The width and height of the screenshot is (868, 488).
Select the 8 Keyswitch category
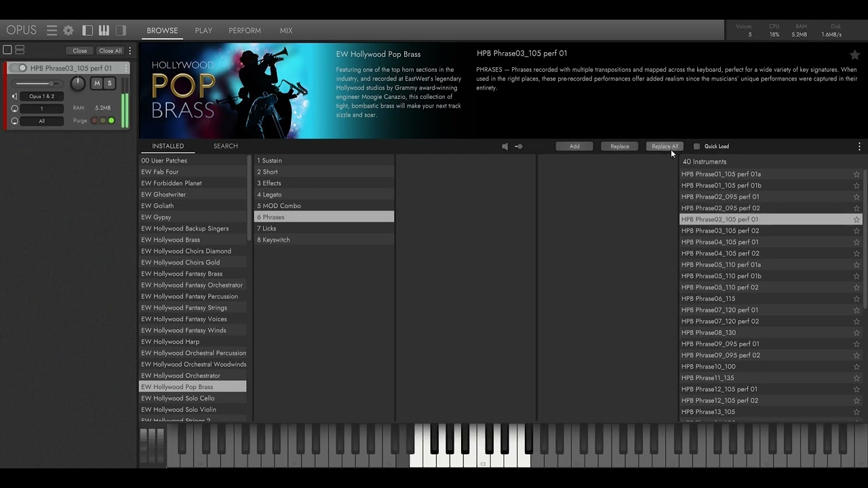tap(324, 240)
